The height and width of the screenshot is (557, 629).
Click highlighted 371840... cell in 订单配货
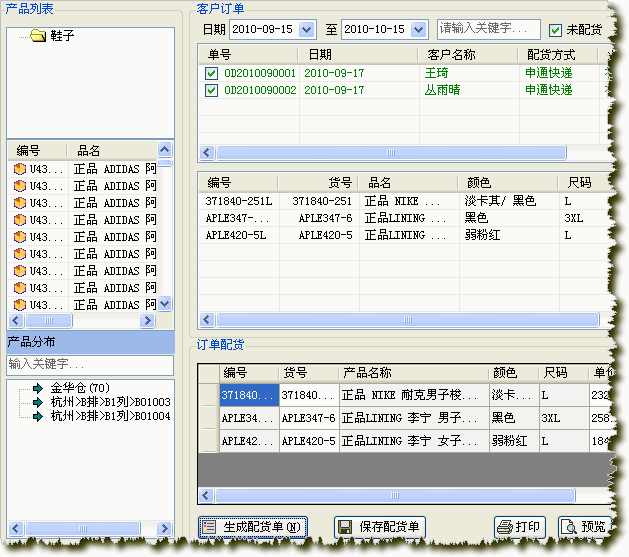pyautogui.click(x=249, y=395)
